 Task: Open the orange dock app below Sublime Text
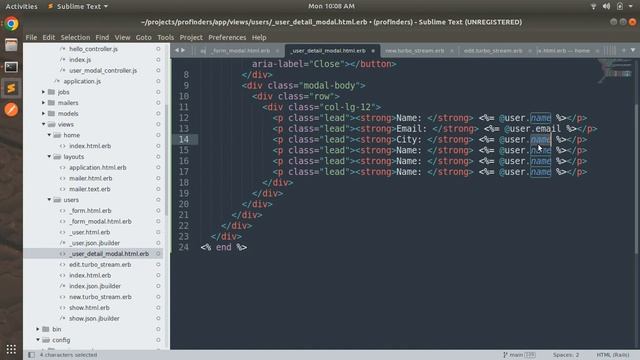11,109
